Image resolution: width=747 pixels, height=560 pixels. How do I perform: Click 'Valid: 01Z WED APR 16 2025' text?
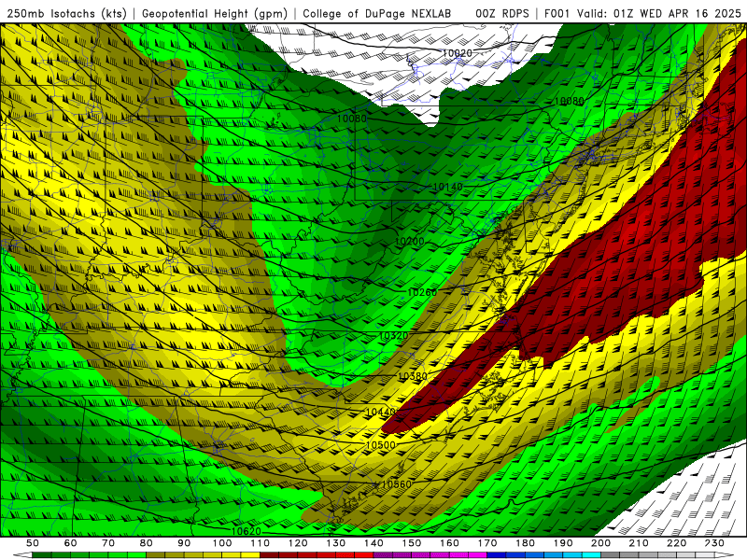point(659,13)
